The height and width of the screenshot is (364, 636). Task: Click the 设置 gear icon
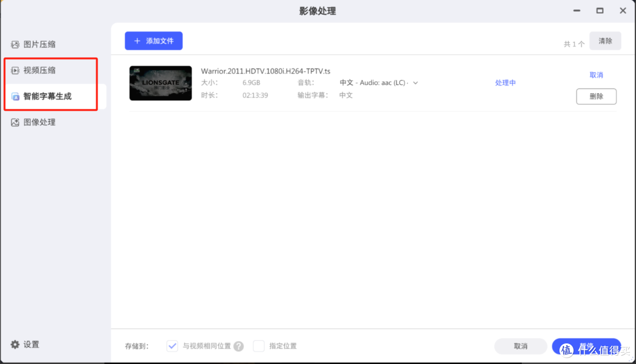coord(15,345)
